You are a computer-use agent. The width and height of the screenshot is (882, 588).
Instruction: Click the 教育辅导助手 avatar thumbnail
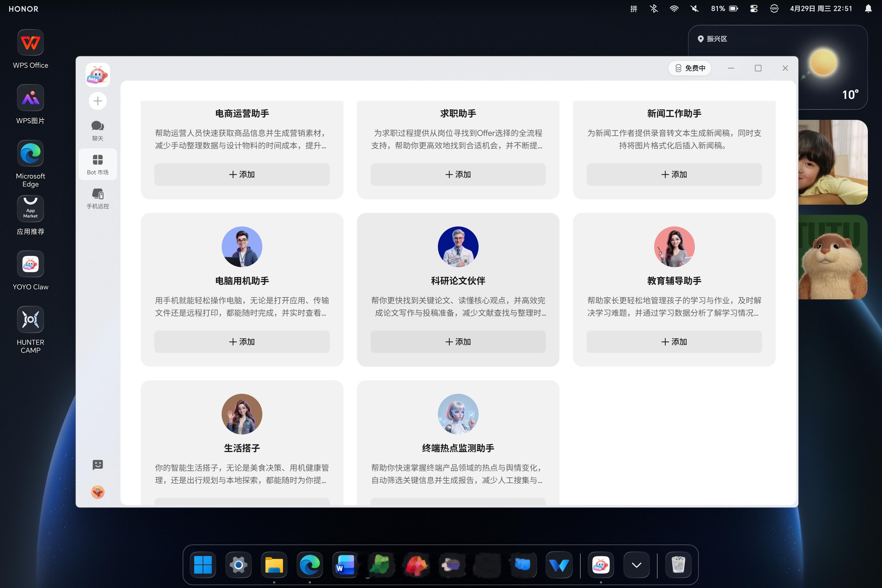click(674, 247)
